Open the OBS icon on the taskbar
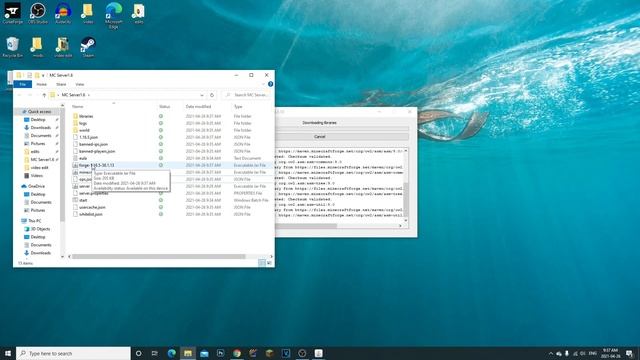The image size is (640, 360). (302, 353)
